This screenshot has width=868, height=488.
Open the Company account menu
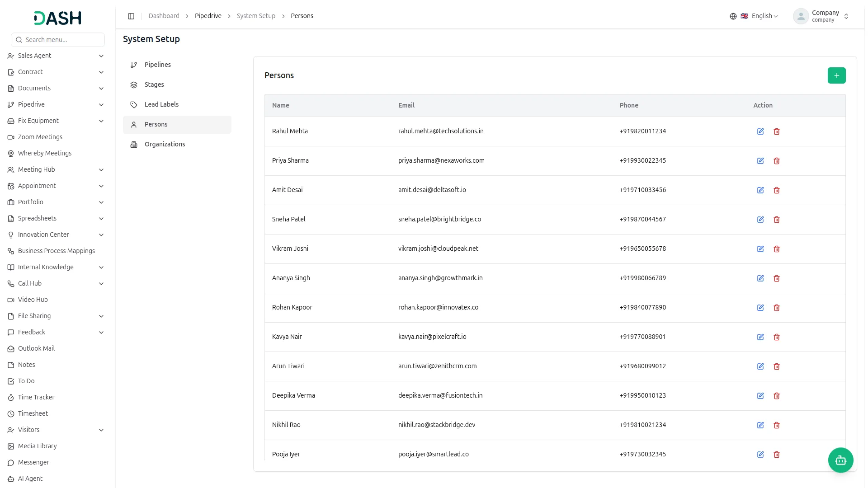821,16
